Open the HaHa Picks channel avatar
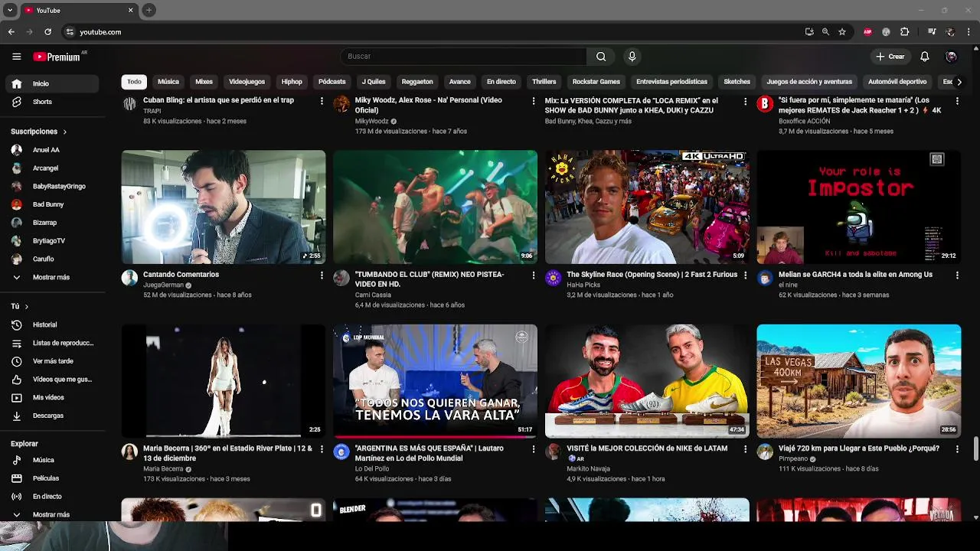 pos(553,278)
